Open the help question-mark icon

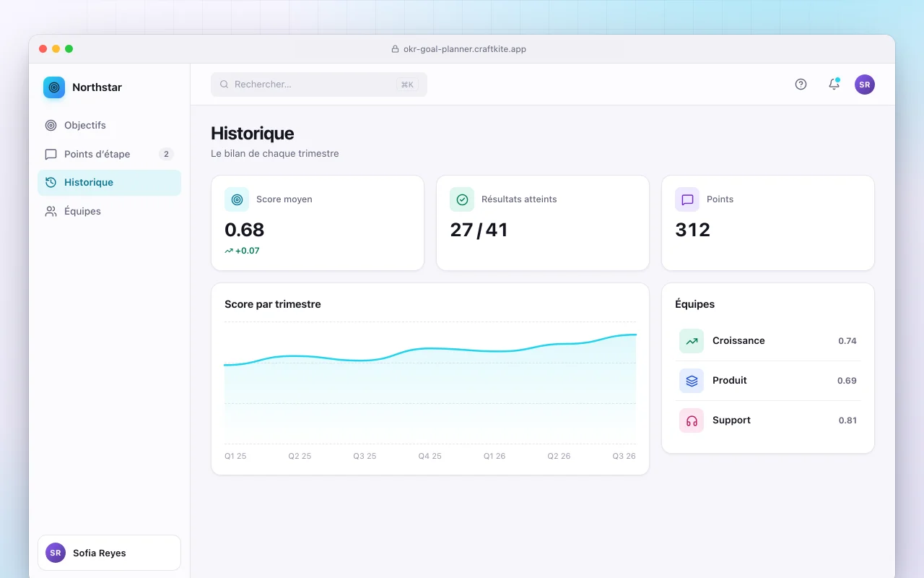coord(801,85)
